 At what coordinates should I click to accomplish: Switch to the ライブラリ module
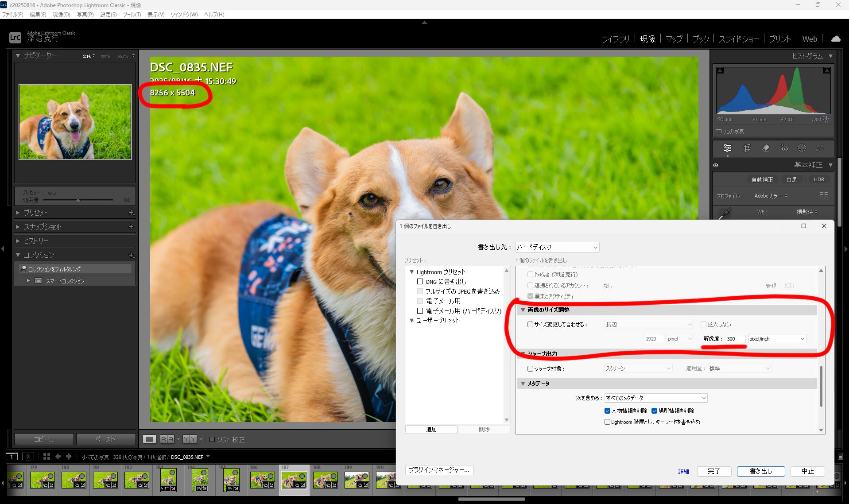pyautogui.click(x=615, y=39)
